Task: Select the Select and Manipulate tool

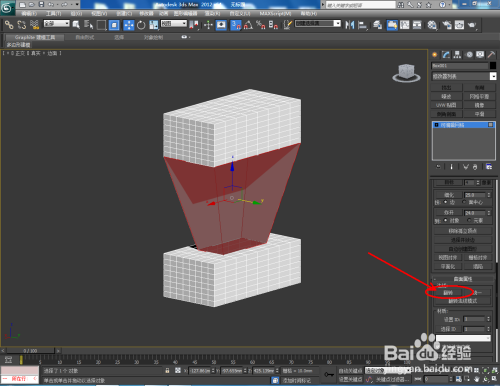Action: (x=208, y=25)
